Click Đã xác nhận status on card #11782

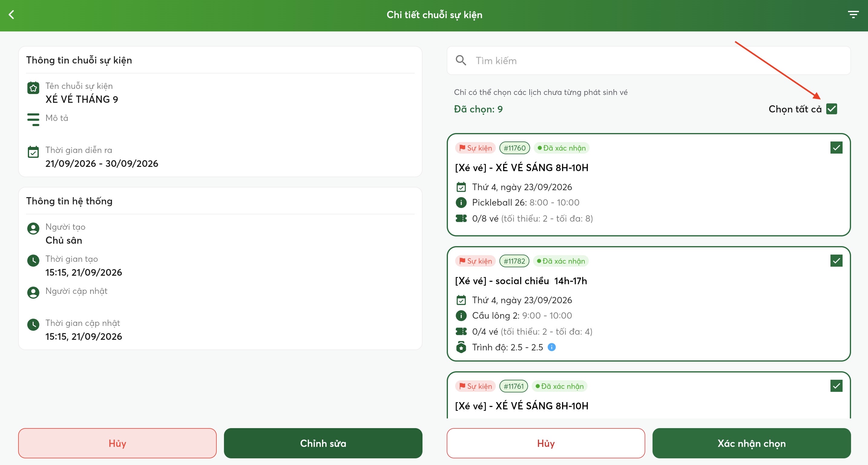(561, 261)
